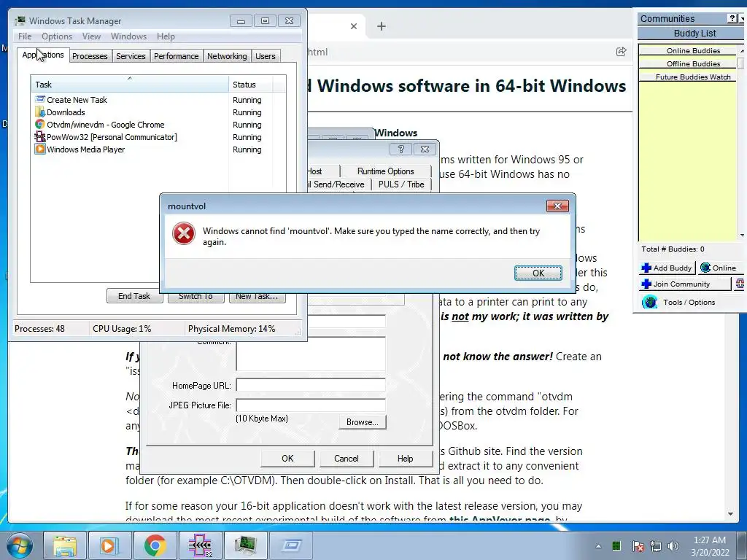Click the Chrome page scrollbar down arrow
The width and height of the screenshot is (747, 560).
pyautogui.click(x=730, y=514)
